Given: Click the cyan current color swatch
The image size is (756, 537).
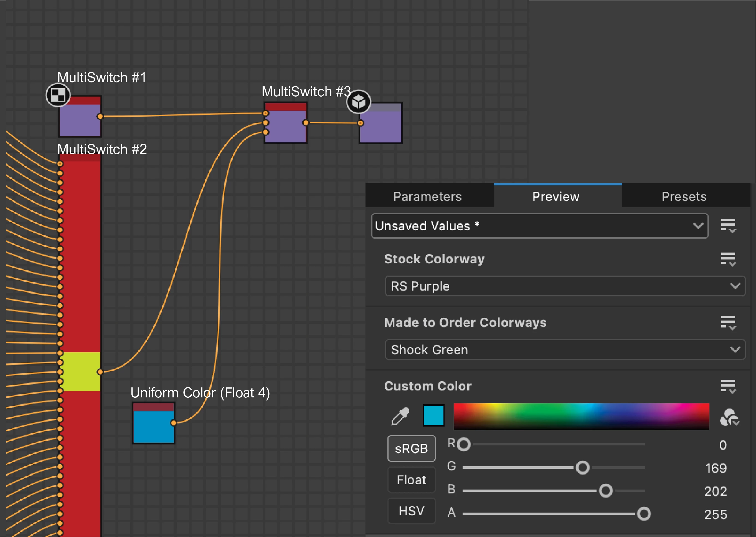Looking at the screenshot, I should coord(433,415).
